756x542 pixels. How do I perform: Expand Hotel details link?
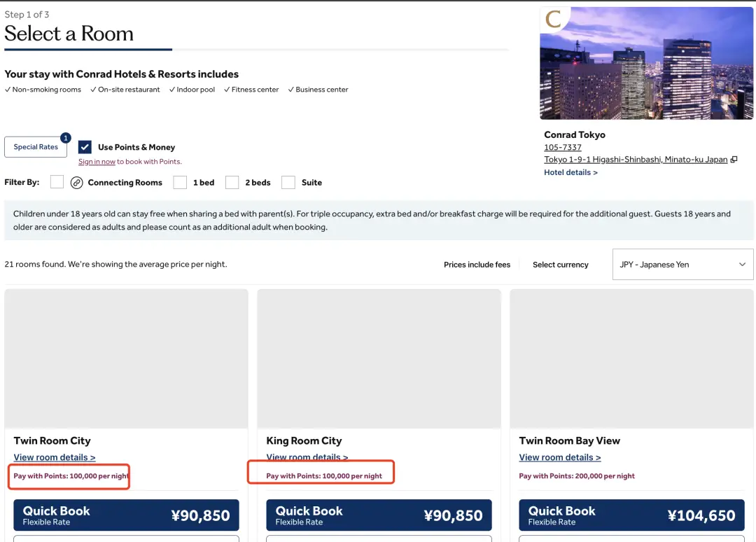pyautogui.click(x=570, y=172)
